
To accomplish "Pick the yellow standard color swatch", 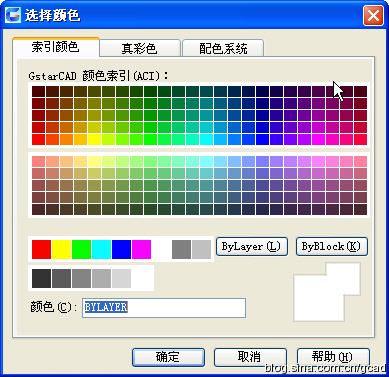I will coord(61,249).
